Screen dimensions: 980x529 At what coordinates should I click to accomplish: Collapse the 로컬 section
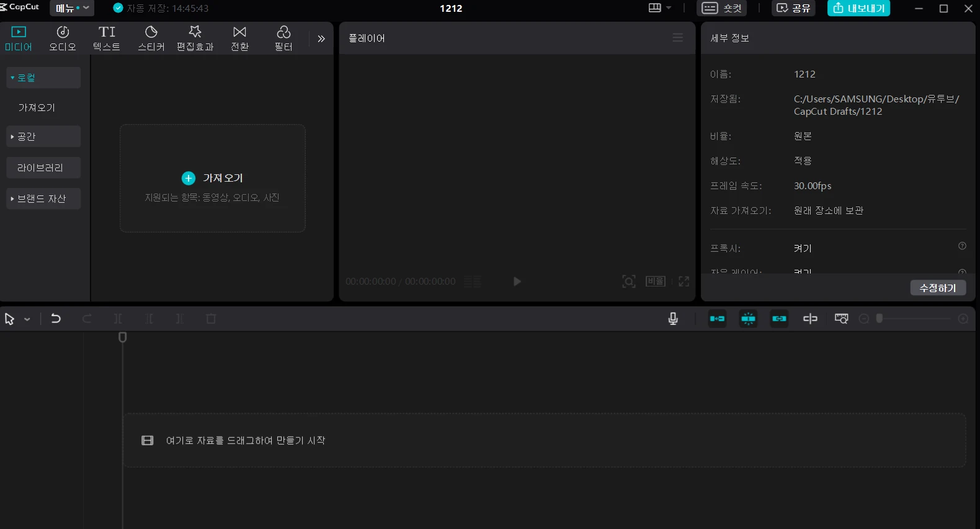pos(43,78)
